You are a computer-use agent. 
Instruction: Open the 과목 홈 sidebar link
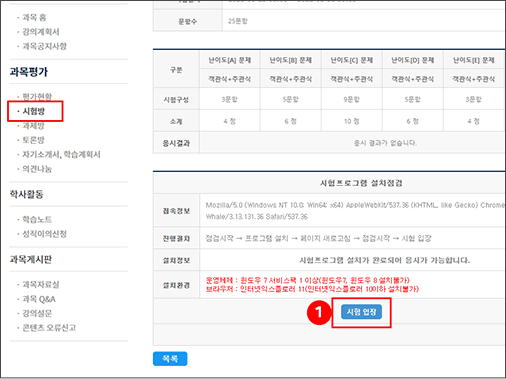coord(34,17)
